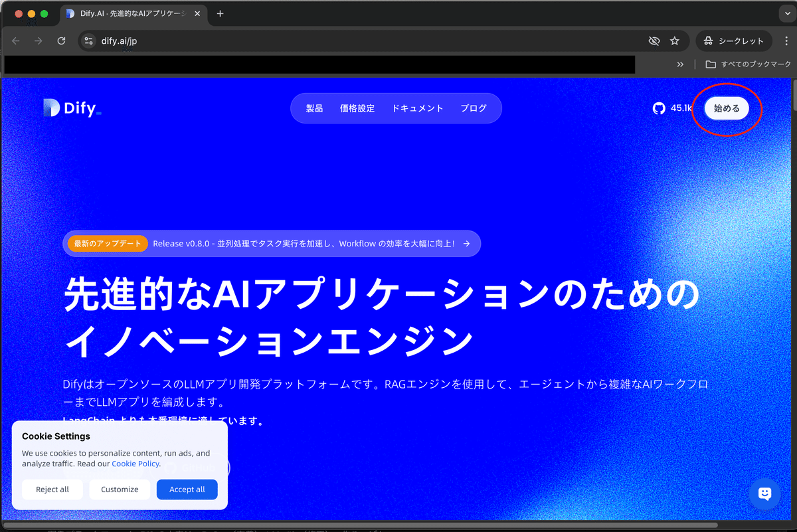
Task: Reload the page with the refresh icon
Action: pos(62,41)
